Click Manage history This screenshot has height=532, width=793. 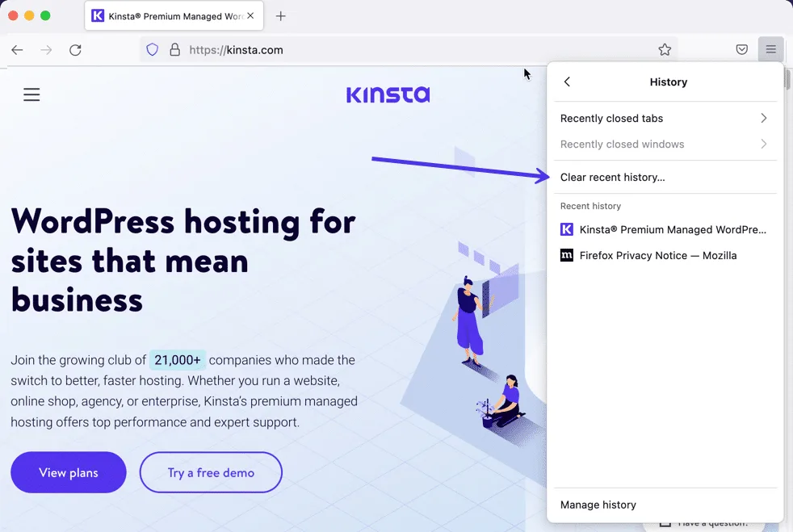[665, 505]
